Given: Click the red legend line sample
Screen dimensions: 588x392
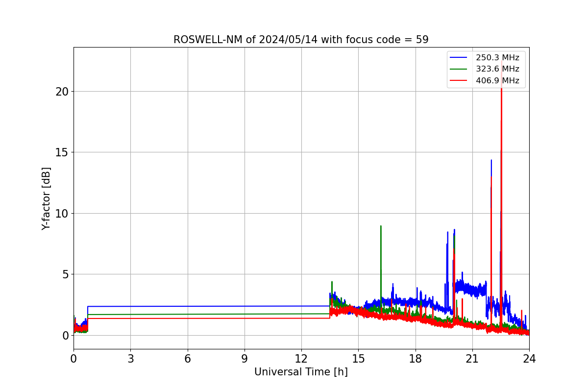Looking at the screenshot, I should click(x=459, y=81).
